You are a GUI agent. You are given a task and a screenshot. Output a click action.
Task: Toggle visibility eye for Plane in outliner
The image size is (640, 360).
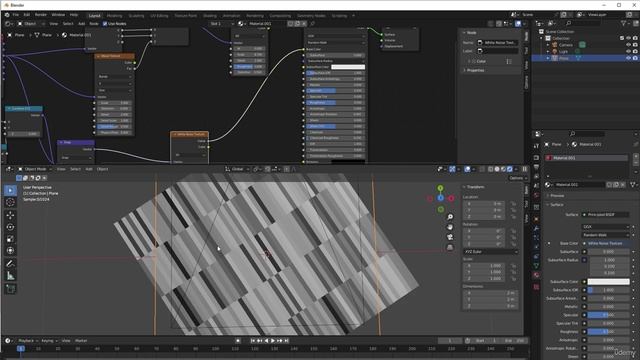click(x=629, y=58)
